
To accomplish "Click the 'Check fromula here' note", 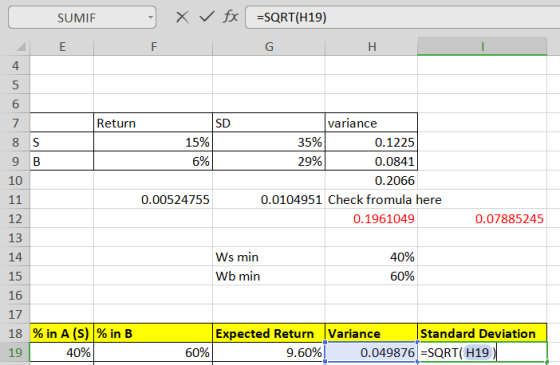I will pos(385,200).
